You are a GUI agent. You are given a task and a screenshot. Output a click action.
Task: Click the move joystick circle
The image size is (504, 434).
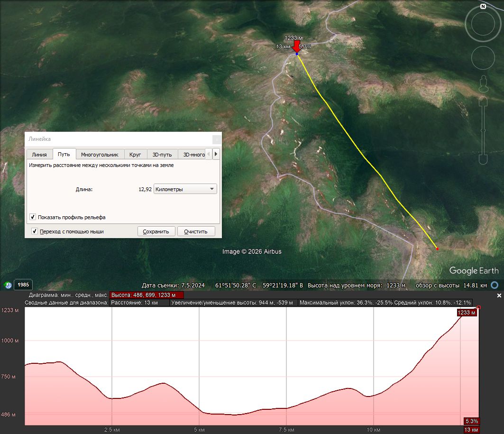483,58
